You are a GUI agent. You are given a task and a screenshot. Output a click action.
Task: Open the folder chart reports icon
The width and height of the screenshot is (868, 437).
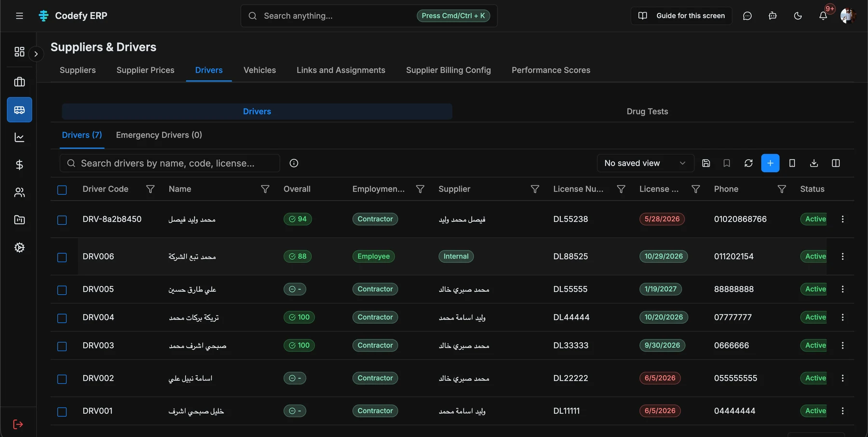[19, 220]
